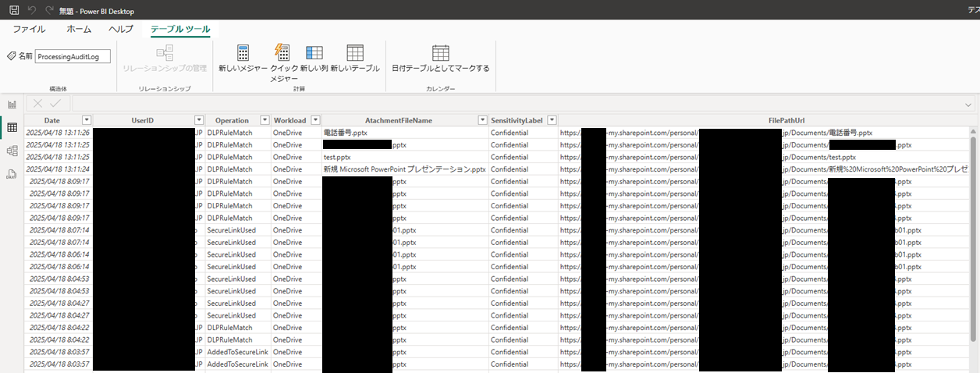
Task: Select cell 新規 Microsoft PowerPoint プレゼンテーション.pptx
Action: click(404, 169)
